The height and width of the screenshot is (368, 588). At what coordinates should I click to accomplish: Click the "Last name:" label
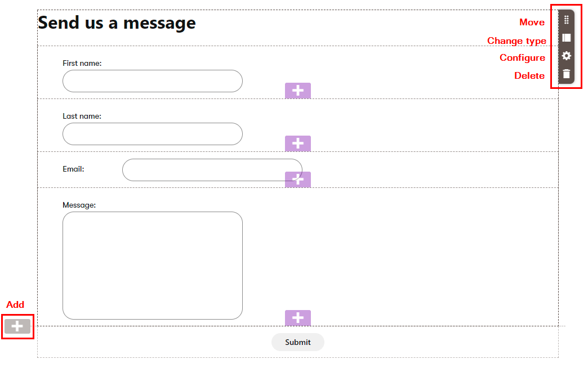click(x=82, y=116)
